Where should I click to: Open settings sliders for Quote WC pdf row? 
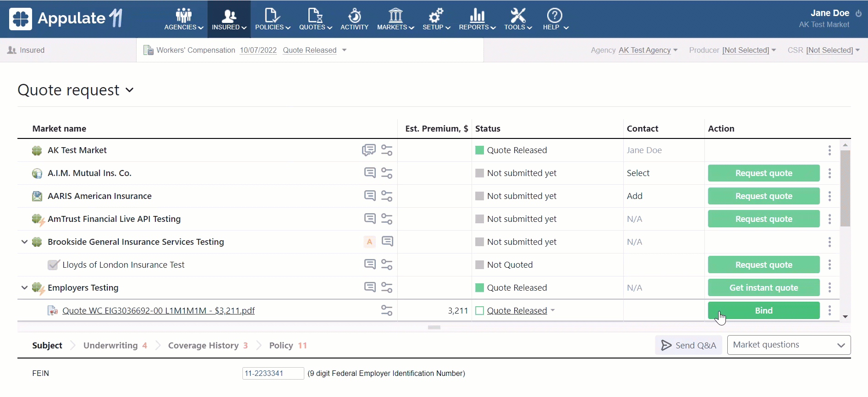click(x=387, y=311)
